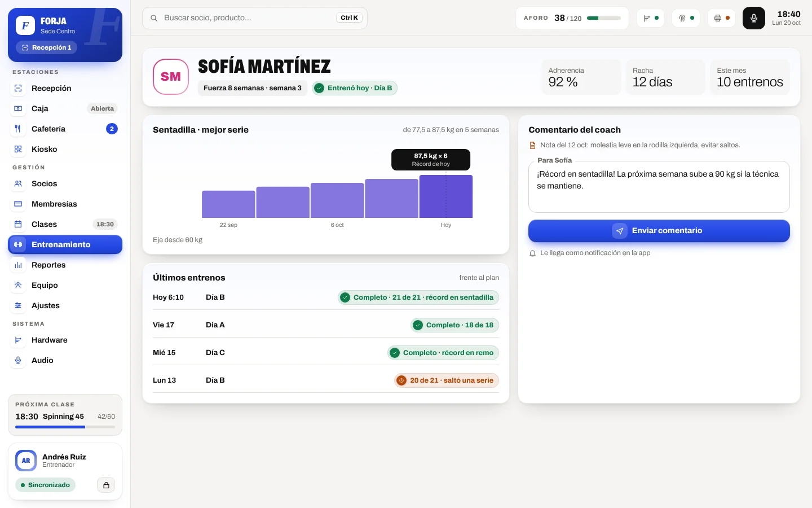
Task: Click the Membresías card icon
Action: pos(18,204)
